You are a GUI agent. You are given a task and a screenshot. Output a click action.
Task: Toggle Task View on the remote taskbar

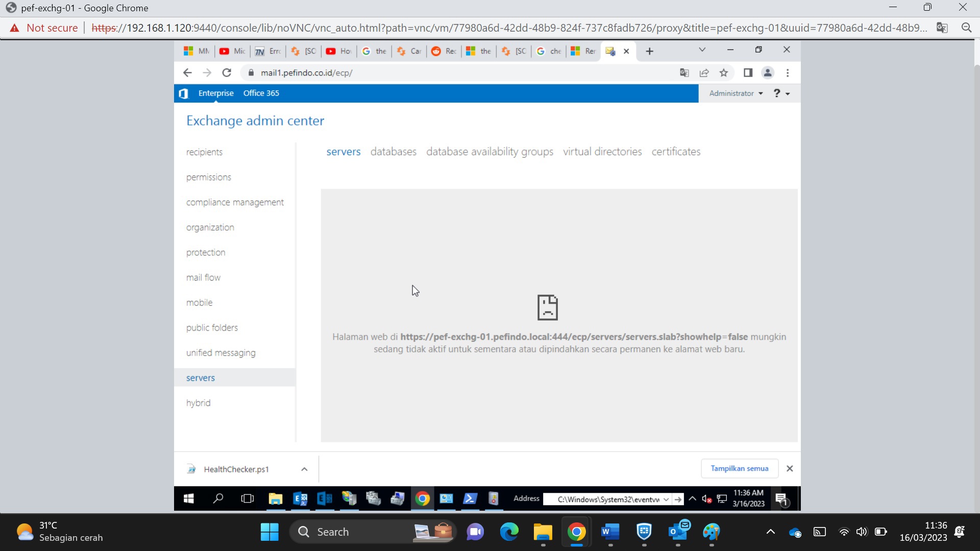[247, 499]
